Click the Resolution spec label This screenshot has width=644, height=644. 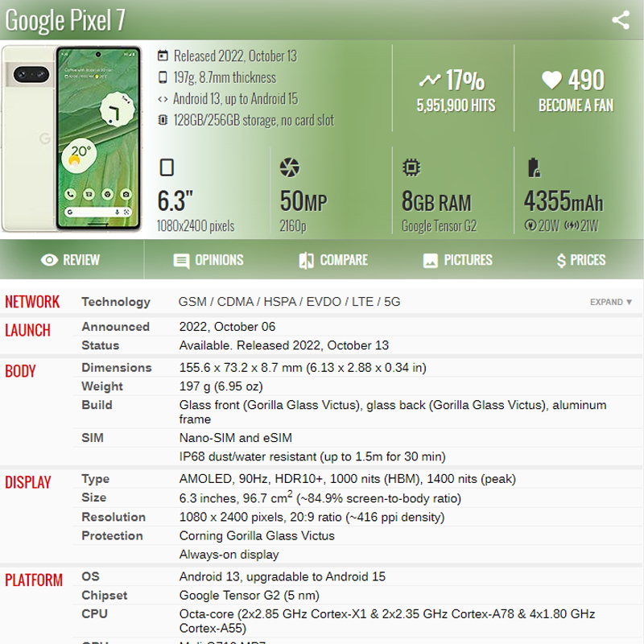click(x=114, y=517)
